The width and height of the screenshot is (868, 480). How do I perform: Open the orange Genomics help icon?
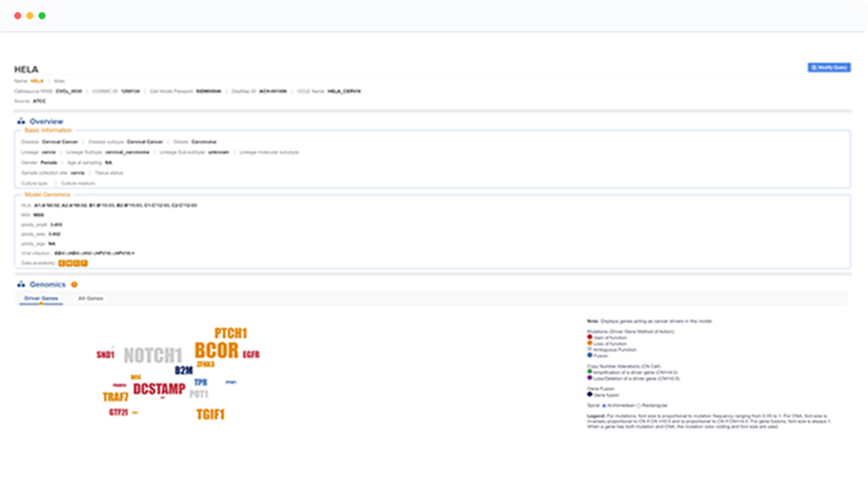pos(75,284)
